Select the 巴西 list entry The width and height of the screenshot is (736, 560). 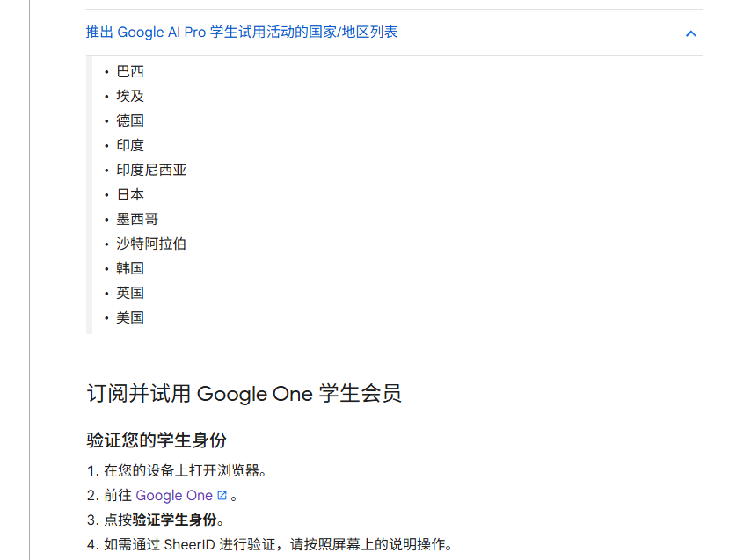tap(130, 71)
